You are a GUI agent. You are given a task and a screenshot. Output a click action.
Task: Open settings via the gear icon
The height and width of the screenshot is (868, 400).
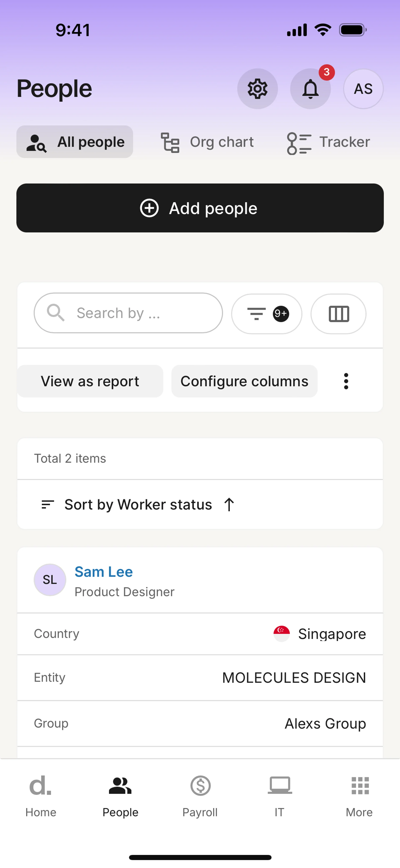point(257,89)
